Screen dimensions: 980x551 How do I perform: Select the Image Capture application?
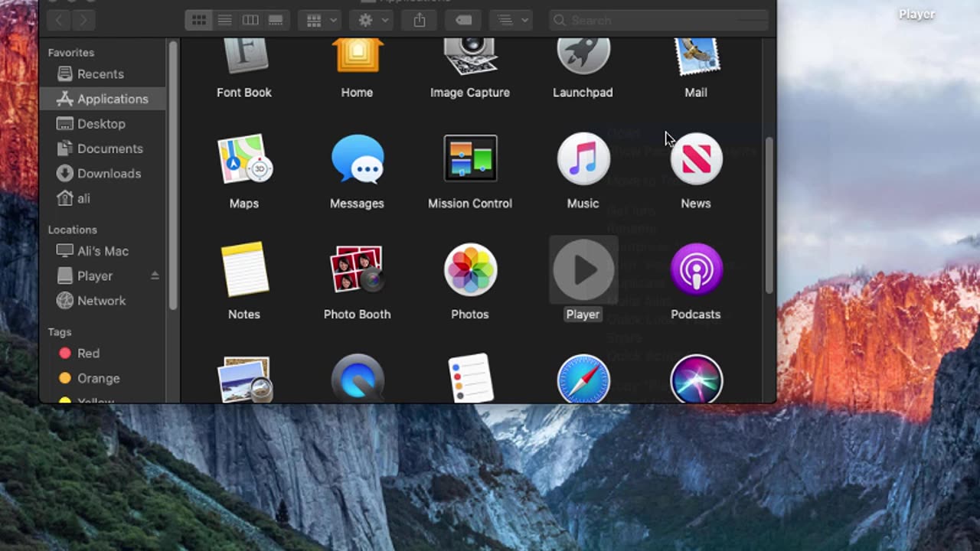tap(470, 57)
